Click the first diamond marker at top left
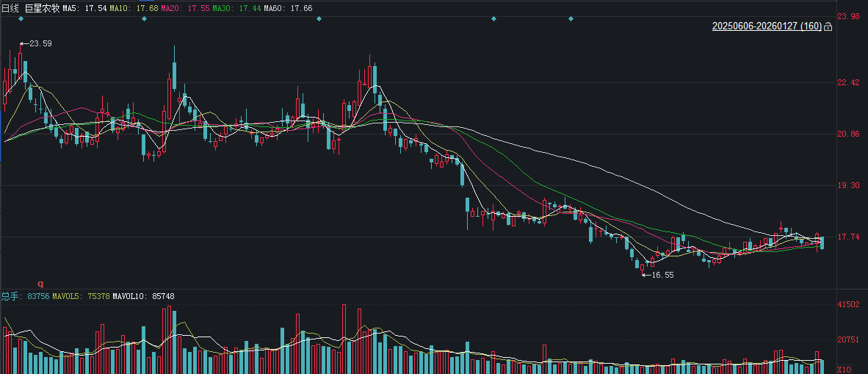This screenshot has height=374, width=868. (21, 18)
